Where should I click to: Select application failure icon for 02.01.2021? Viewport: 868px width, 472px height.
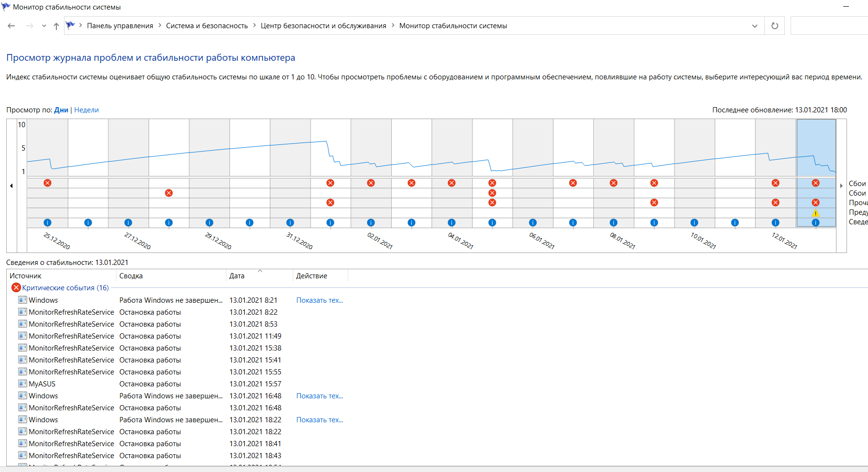371,183
